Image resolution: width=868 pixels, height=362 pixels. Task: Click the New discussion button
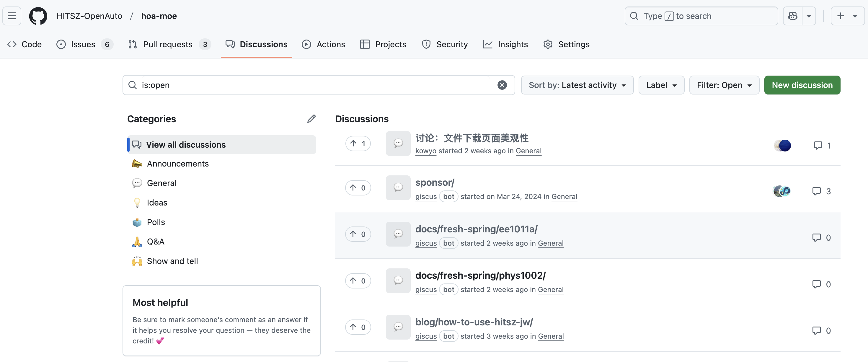coord(802,85)
